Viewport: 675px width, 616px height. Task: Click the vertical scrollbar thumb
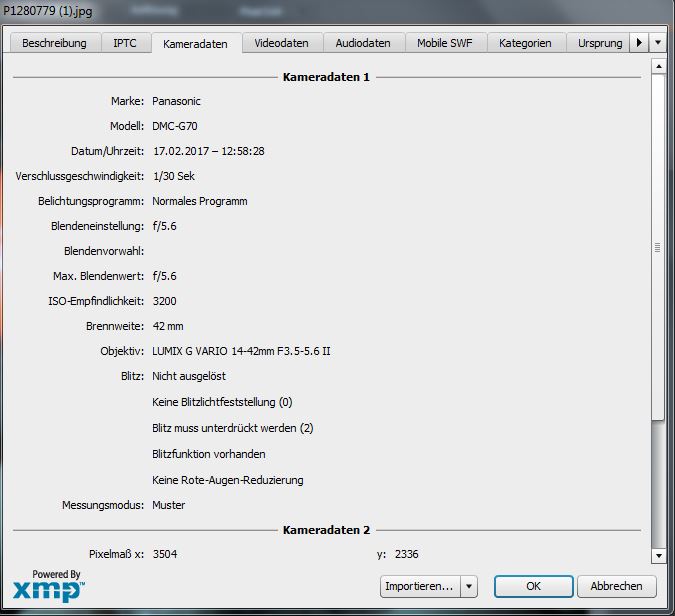click(658, 247)
